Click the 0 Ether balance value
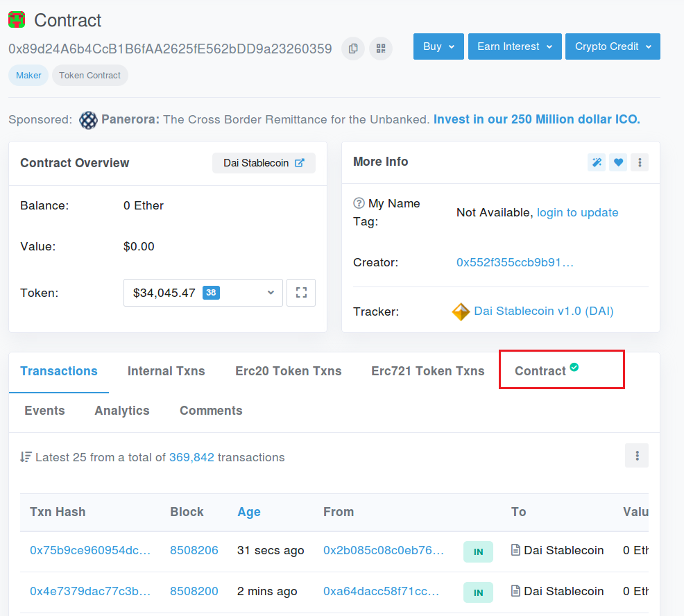684x616 pixels. [144, 205]
